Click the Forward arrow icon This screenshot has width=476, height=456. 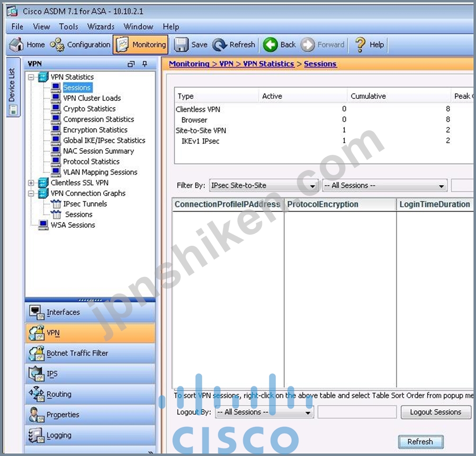click(x=307, y=45)
